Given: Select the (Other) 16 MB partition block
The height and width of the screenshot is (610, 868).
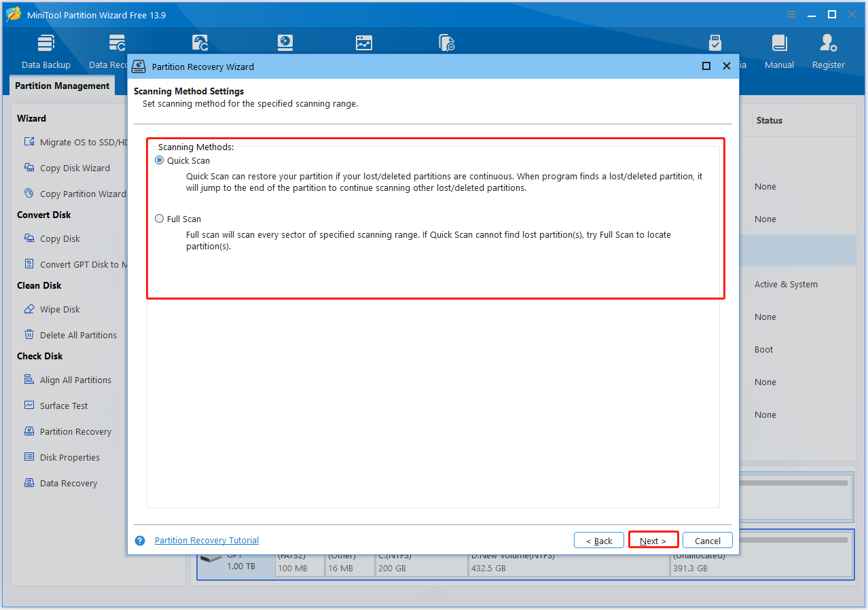Looking at the screenshot, I should pos(350,564).
